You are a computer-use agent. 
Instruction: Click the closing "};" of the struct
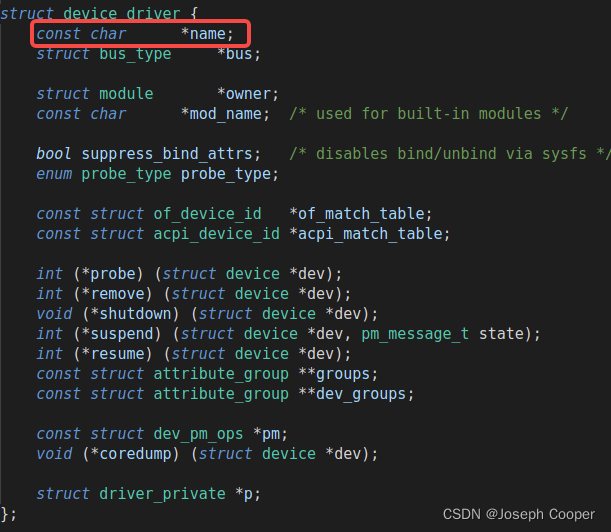9,514
